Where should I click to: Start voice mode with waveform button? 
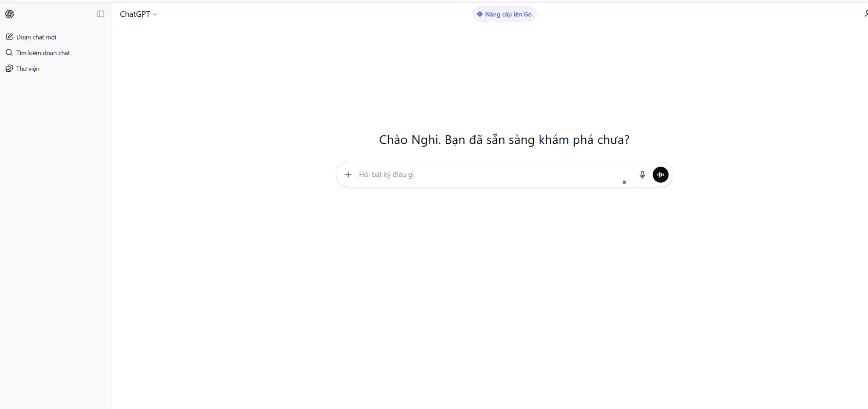pyautogui.click(x=660, y=175)
